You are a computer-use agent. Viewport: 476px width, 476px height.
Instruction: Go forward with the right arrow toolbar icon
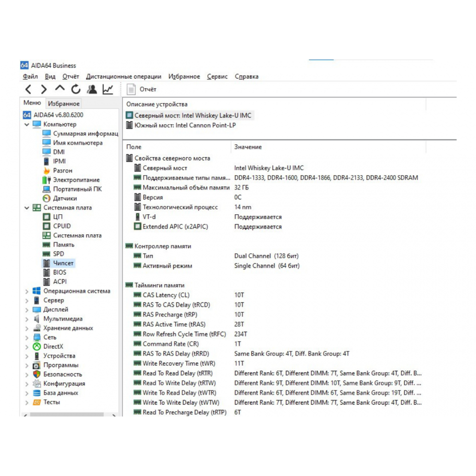(x=44, y=89)
